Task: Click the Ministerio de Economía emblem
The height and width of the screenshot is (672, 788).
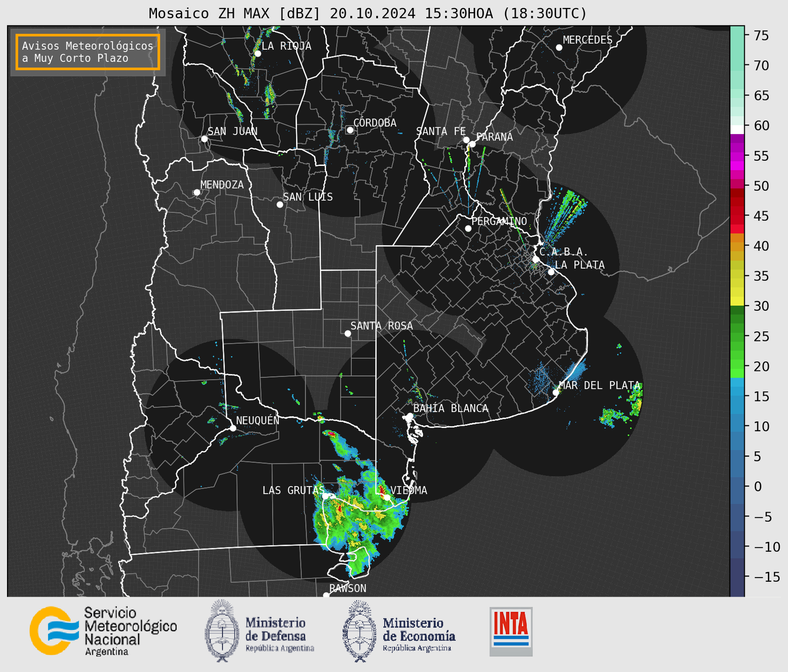Action: (x=359, y=631)
